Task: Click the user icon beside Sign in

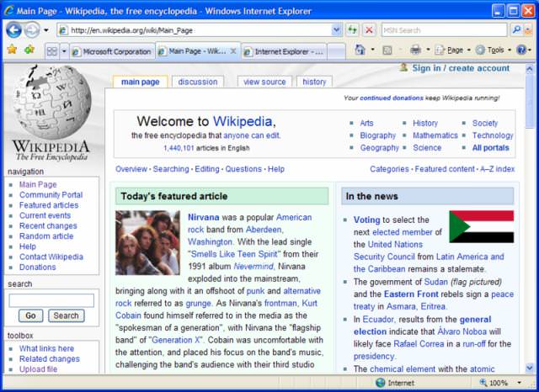Action: pos(403,67)
